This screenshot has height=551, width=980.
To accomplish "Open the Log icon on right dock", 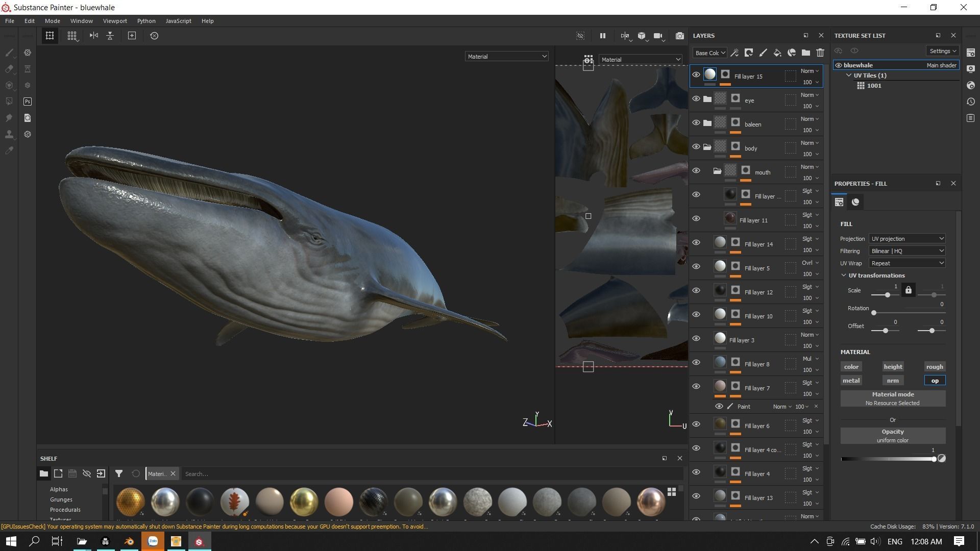I will click(971, 118).
